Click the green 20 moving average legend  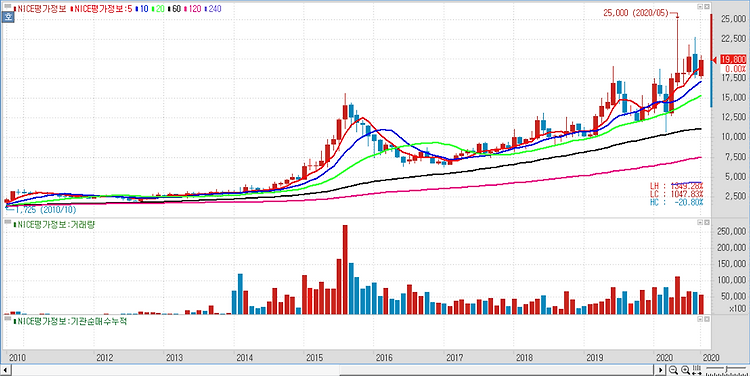pos(158,9)
